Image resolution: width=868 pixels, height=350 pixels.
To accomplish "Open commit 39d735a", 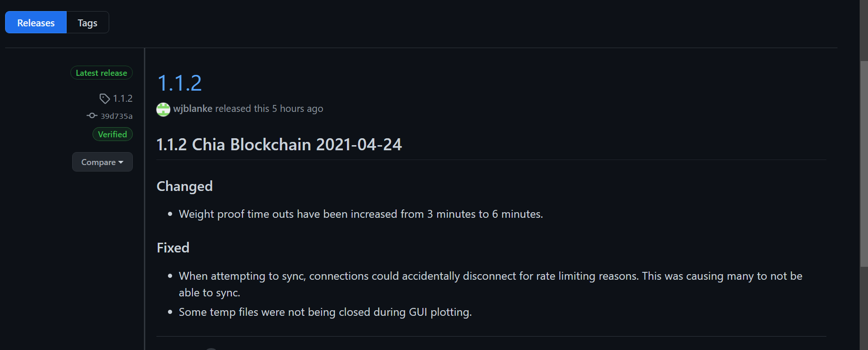I will point(117,116).
